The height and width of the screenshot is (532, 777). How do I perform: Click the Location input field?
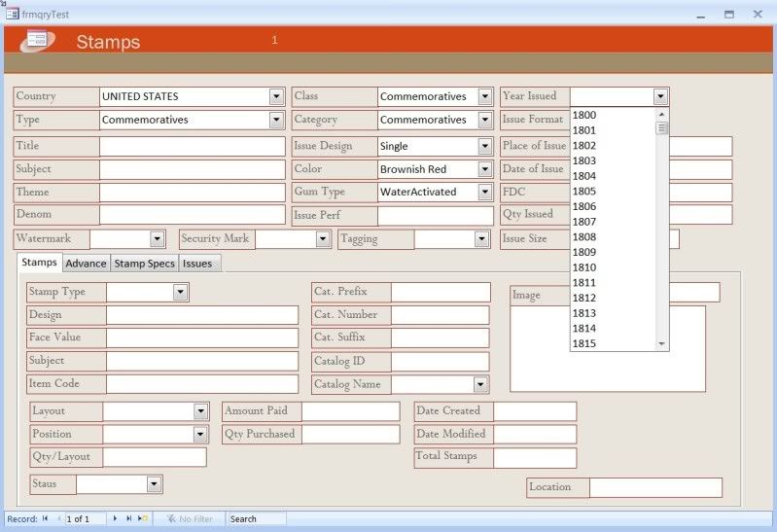pyautogui.click(x=655, y=488)
